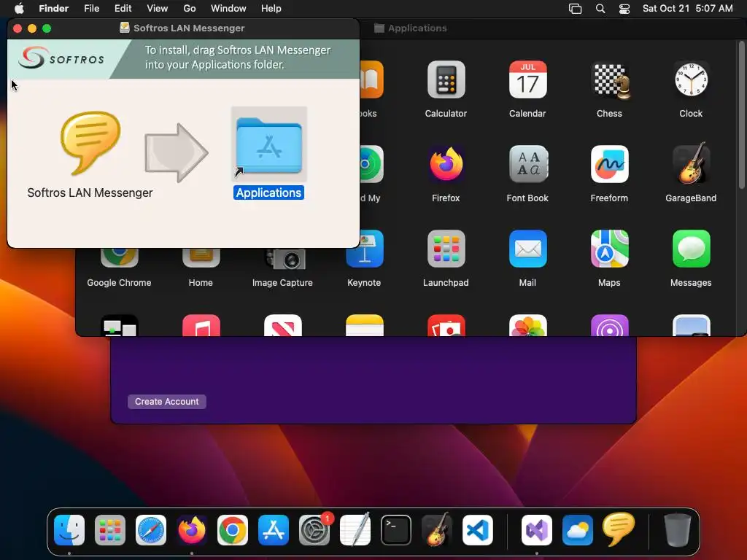Open the Apple menu
Image resolution: width=747 pixels, height=560 pixels.
pyautogui.click(x=19, y=9)
